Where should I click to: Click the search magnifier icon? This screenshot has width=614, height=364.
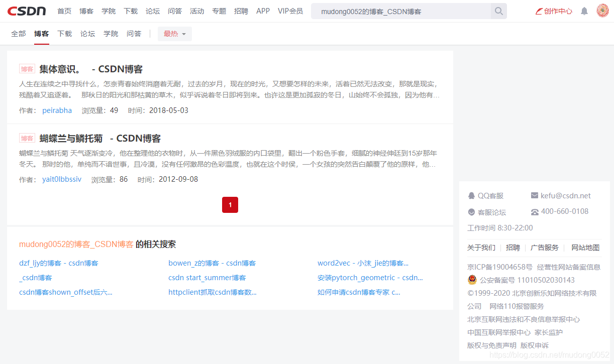coord(499,11)
